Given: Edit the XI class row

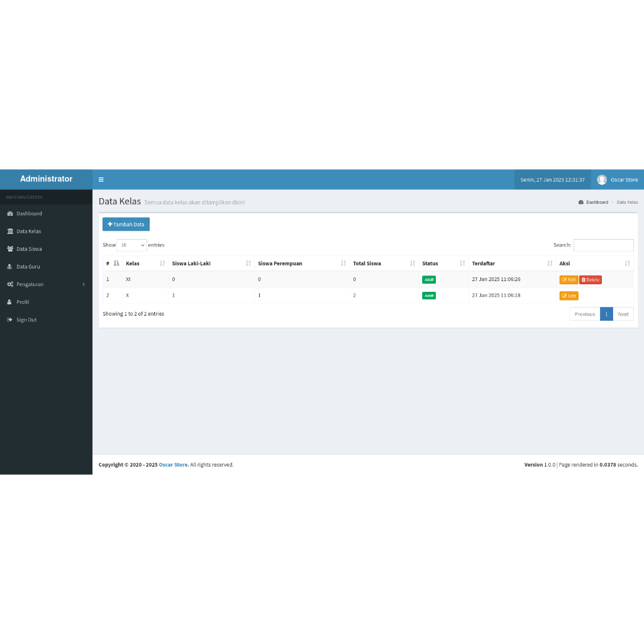Looking at the screenshot, I should [x=569, y=280].
